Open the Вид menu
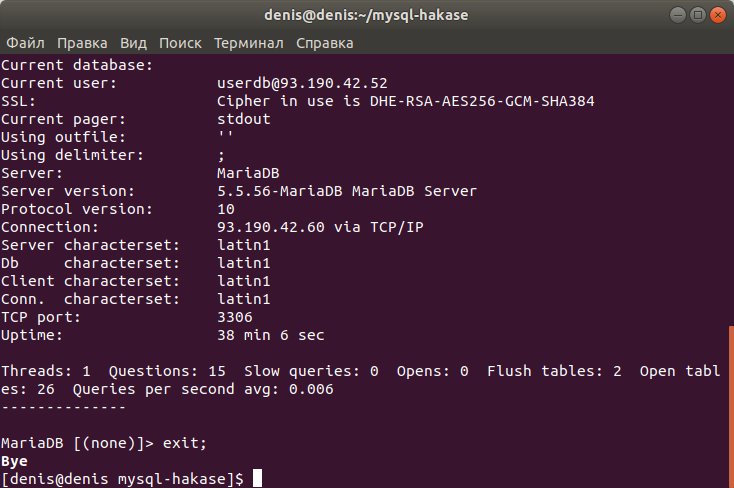Image resolution: width=734 pixels, height=488 pixels. point(133,43)
